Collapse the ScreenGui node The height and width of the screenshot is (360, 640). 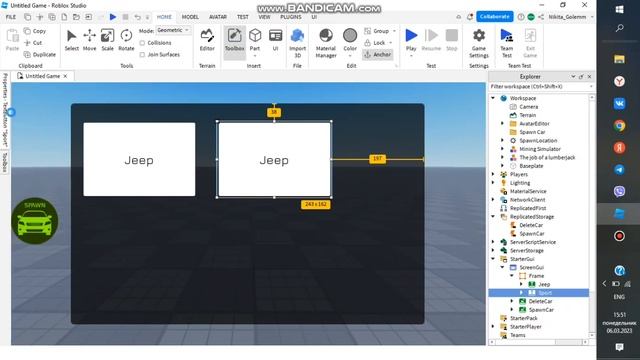tap(502, 267)
